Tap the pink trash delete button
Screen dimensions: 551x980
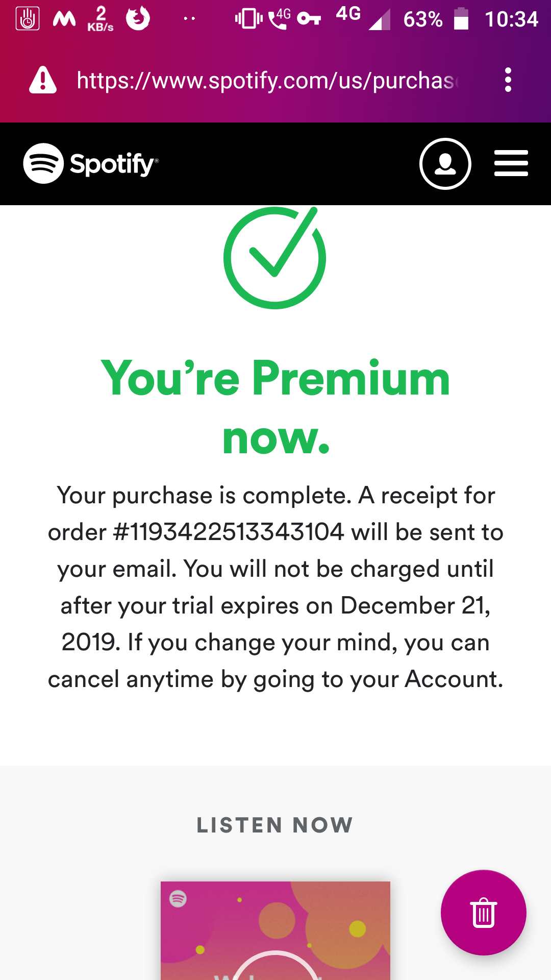[483, 912]
